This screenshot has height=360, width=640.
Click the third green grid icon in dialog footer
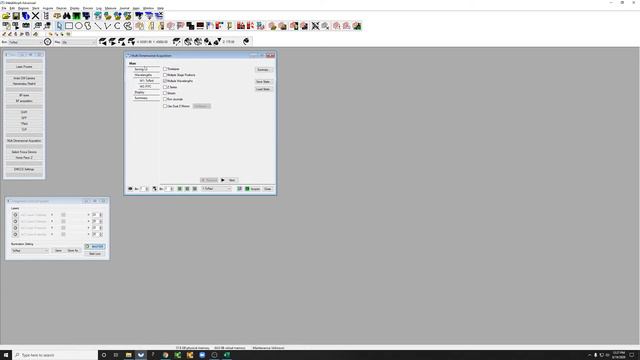coord(195,189)
